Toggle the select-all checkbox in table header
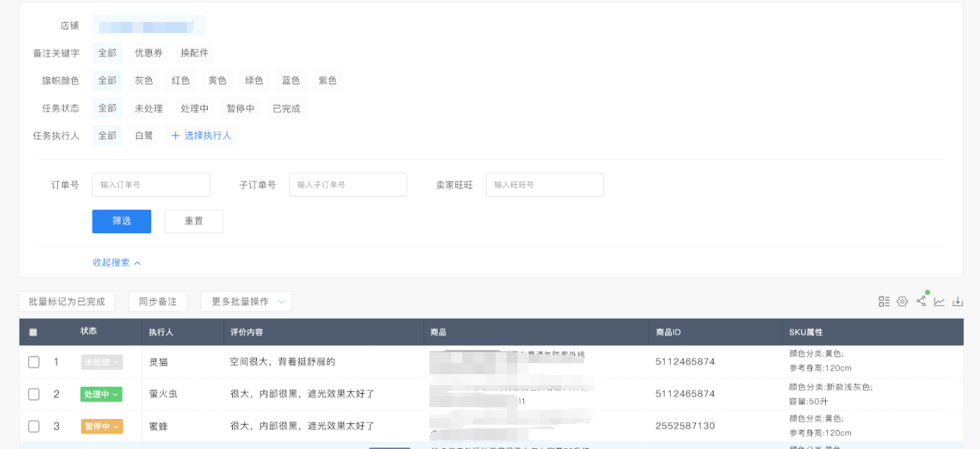This screenshot has height=449, width=980. pos(33,332)
